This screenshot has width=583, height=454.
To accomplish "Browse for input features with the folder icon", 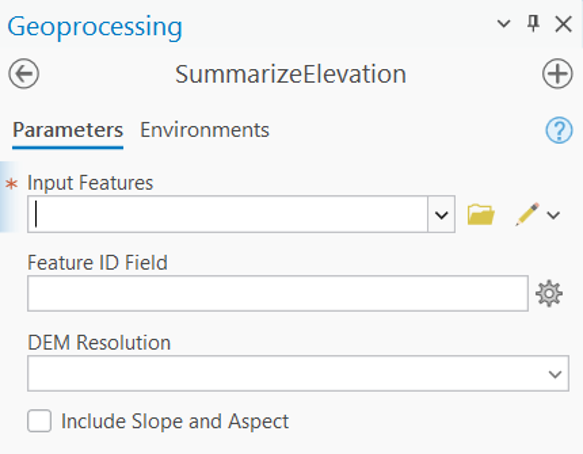I will pyautogui.click(x=481, y=214).
